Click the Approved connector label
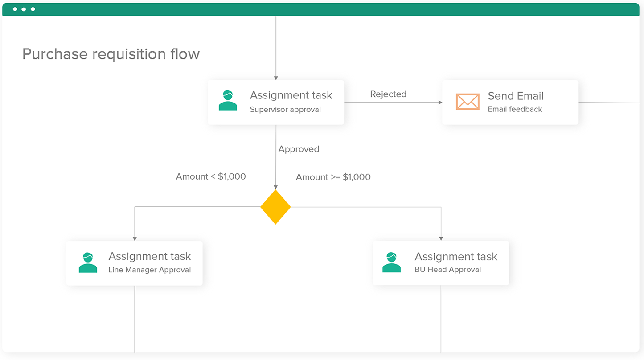 click(x=299, y=149)
